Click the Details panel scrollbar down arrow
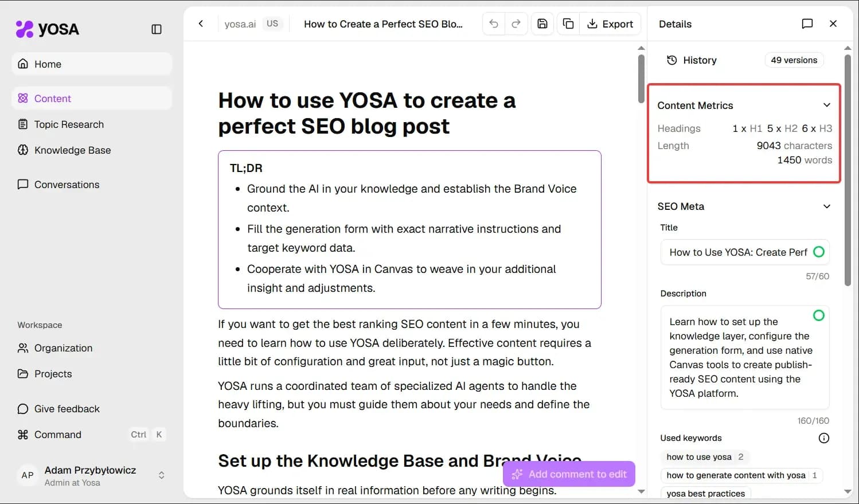The image size is (859, 504). [848, 491]
